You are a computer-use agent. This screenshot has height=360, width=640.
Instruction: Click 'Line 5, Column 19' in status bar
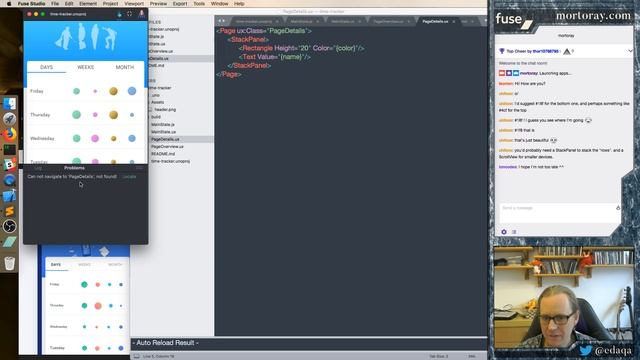(158, 356)
